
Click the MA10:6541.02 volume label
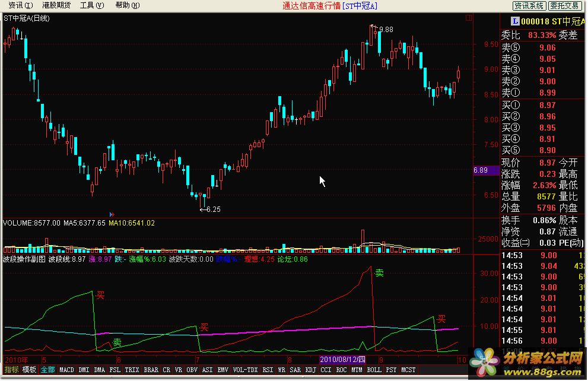coord(132,223)
